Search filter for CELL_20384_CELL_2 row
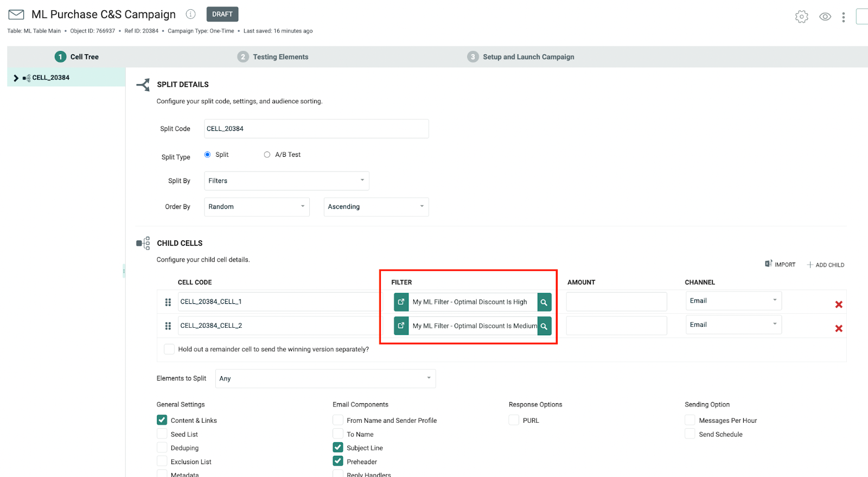 tap(544, 326)
